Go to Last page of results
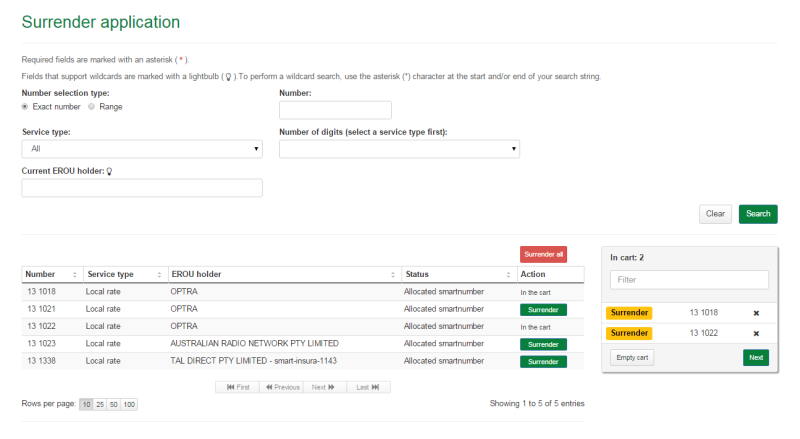The height and width of the screenshot is (439, 800). click(368, 387)
